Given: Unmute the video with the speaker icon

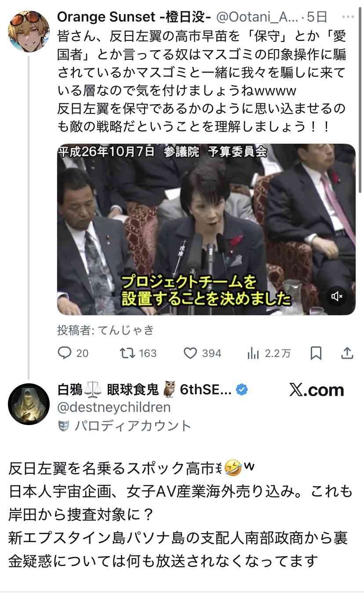Looking at the screenshot, I should coord(337,297).
